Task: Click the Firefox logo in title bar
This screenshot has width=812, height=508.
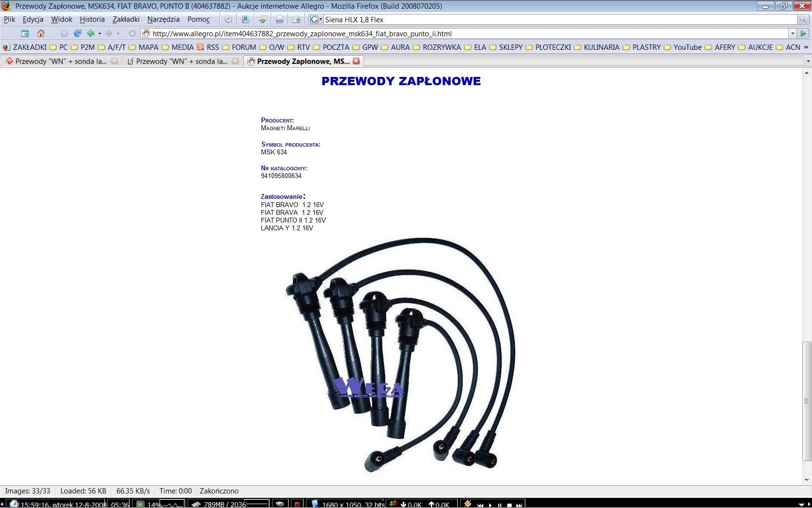Action: [6, 6]
